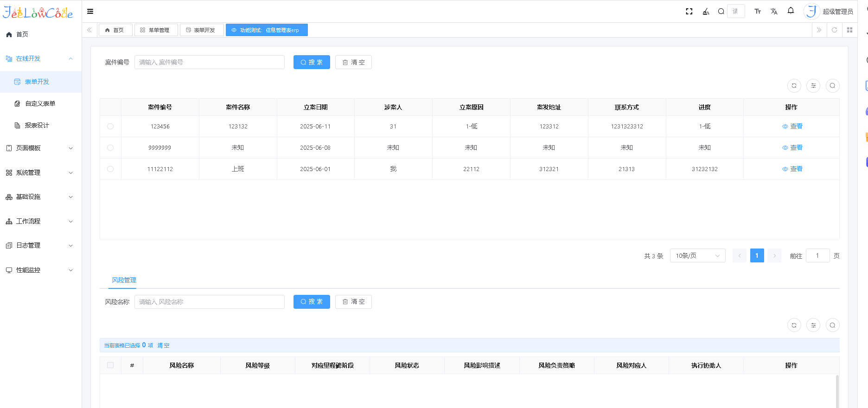Image resolution: width=868 pixels, height=408 pixels.
Task: Click the 立案日期 column header
Action: pos(315,107)
